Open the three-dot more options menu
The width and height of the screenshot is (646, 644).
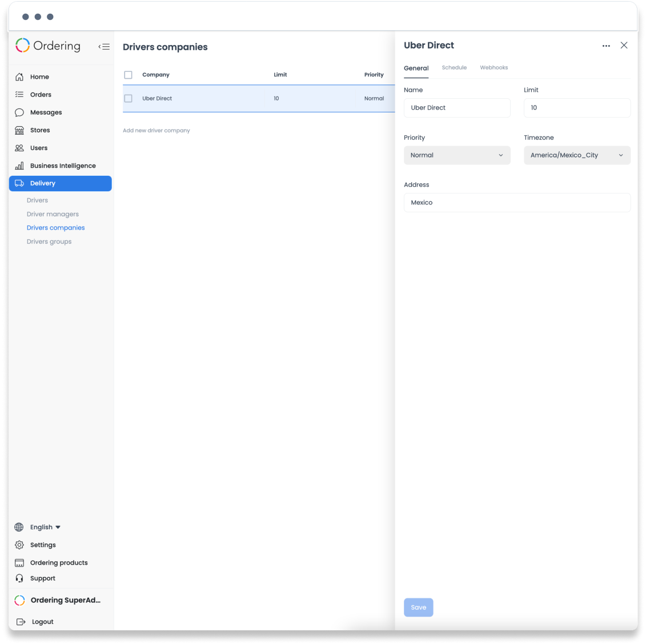pyautogui.click(x=606, y=46)
